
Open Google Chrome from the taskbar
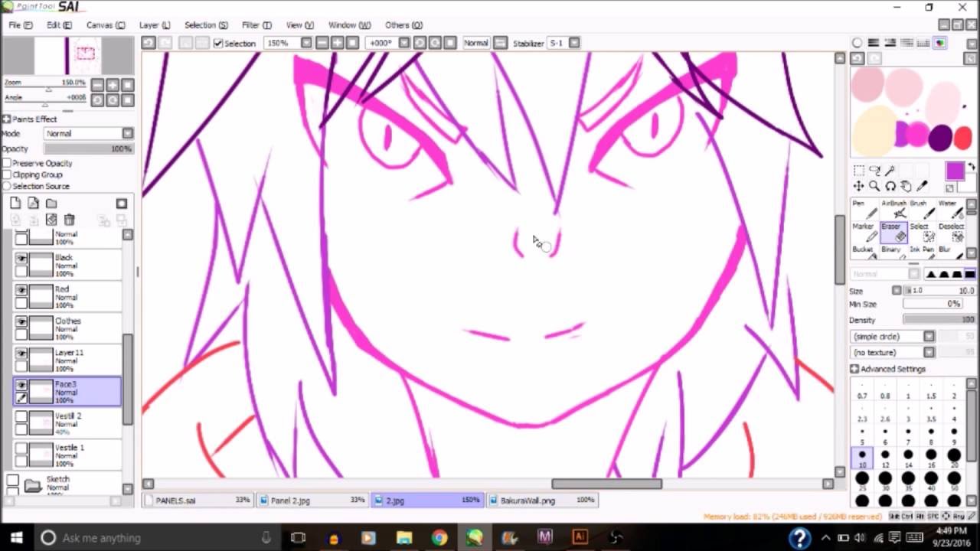click(x=439, y=537)
